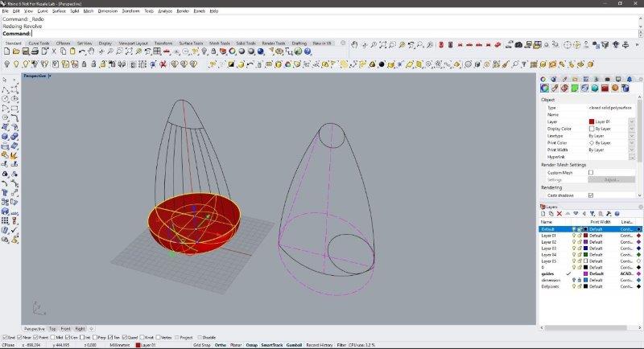This screenshot has width=644, height=349.
Task: Click the New file icon
Action: pos(6,51)
